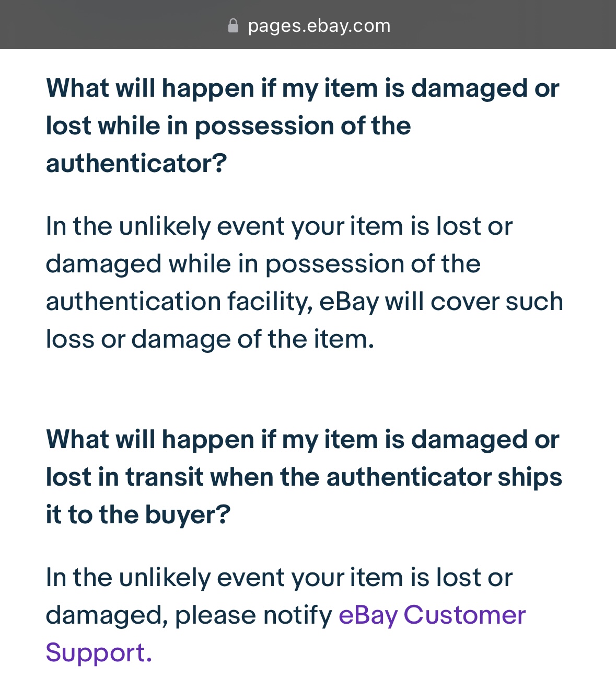Click the word "Support." in purple

click(x=99, y=653)
